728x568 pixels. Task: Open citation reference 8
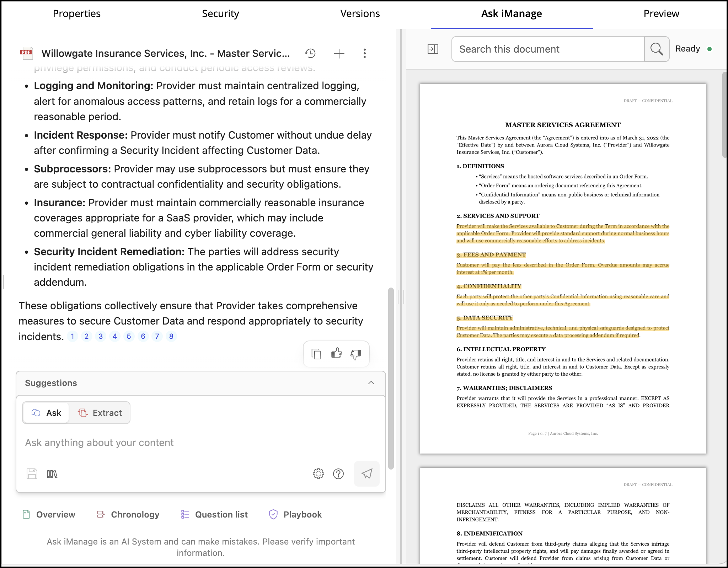[171, 336]
